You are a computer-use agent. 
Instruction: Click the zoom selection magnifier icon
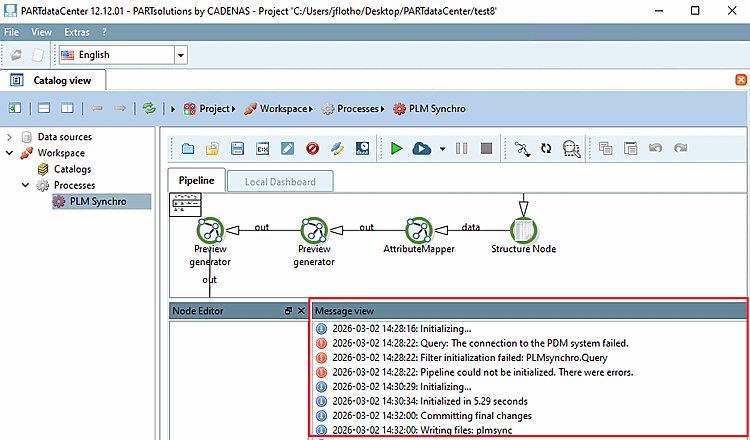click(x=572, y=149)
